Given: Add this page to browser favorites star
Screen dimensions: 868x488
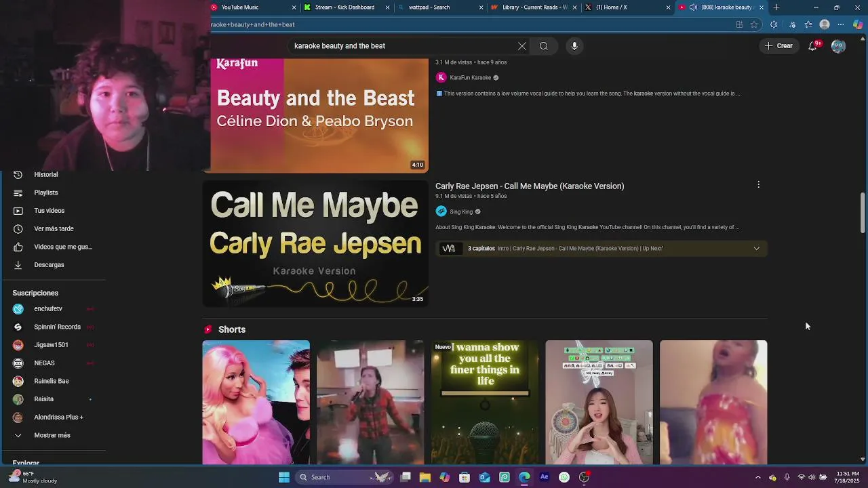Looking at the screenshot, I should tap(754, 24).
